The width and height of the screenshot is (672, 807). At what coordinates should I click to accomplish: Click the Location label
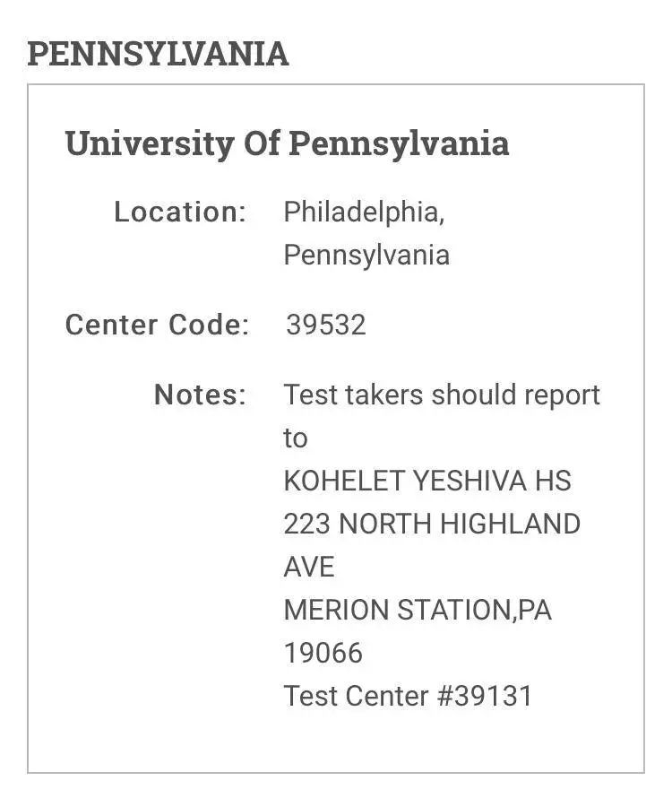click(x=180, y=212)
